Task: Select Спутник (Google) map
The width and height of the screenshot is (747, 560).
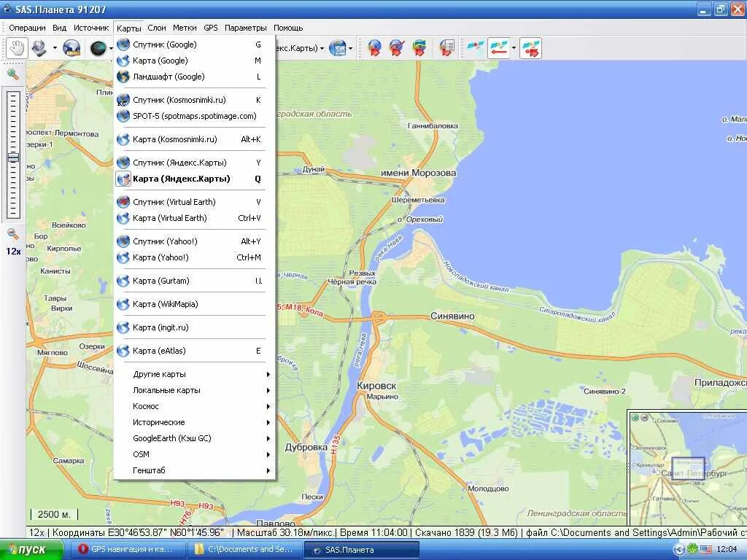Action: coord(194,44)
